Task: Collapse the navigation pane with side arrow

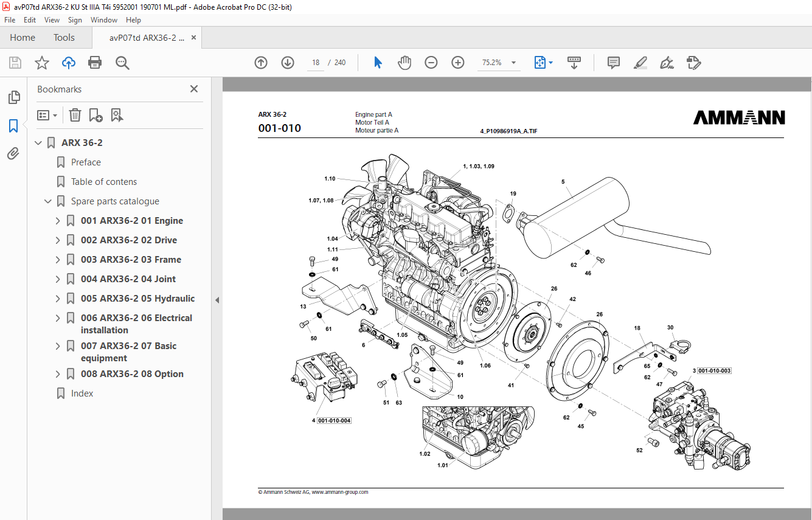Action: click(217, 300)
